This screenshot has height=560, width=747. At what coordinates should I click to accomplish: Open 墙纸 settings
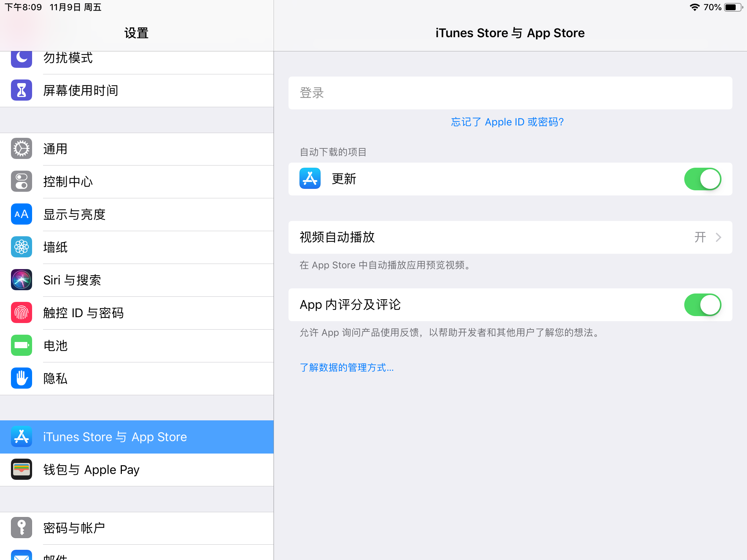point(137,247)
